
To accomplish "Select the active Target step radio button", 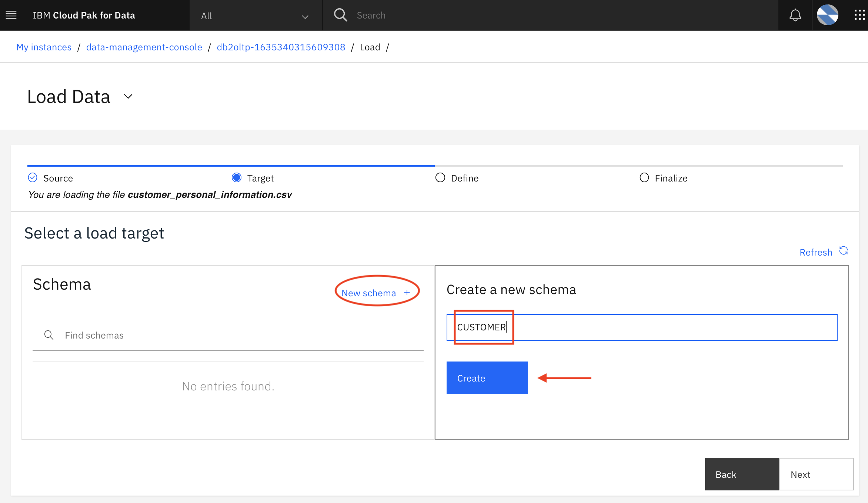I will point(236,178).
